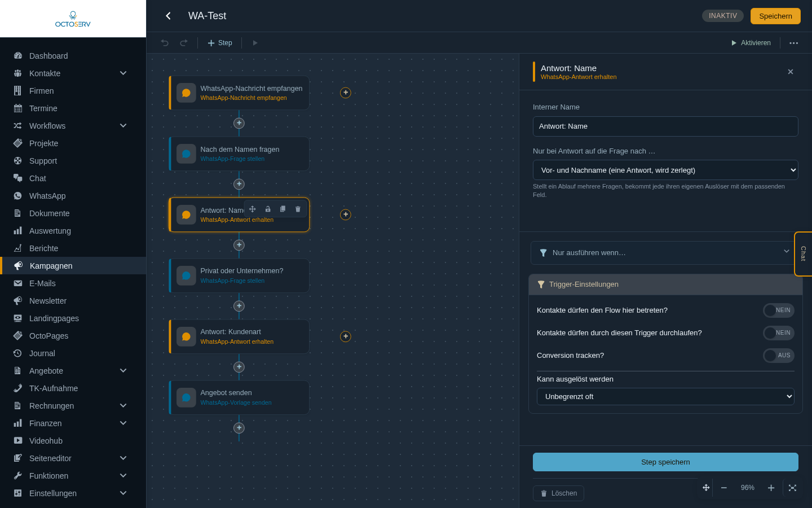Click side plus next to Antwort: Name node
Screen dimensions: 812x508
[x=346, y=214]
